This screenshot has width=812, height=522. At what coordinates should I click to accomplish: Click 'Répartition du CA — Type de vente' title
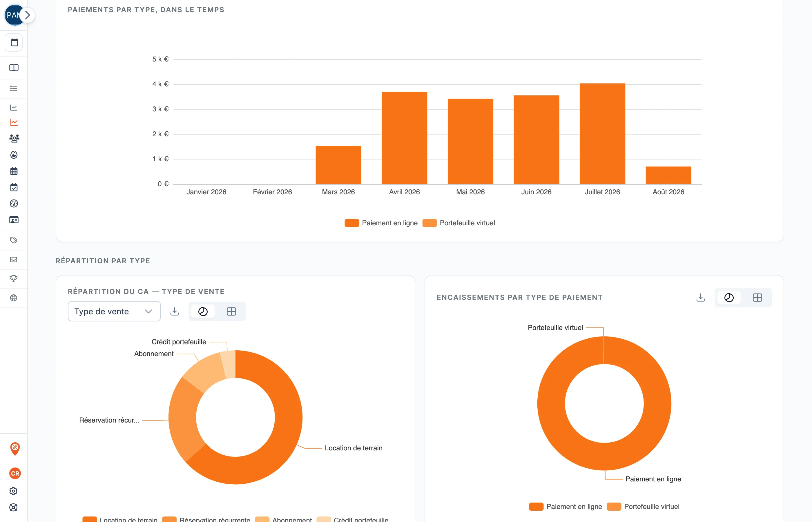coord(146,291)
